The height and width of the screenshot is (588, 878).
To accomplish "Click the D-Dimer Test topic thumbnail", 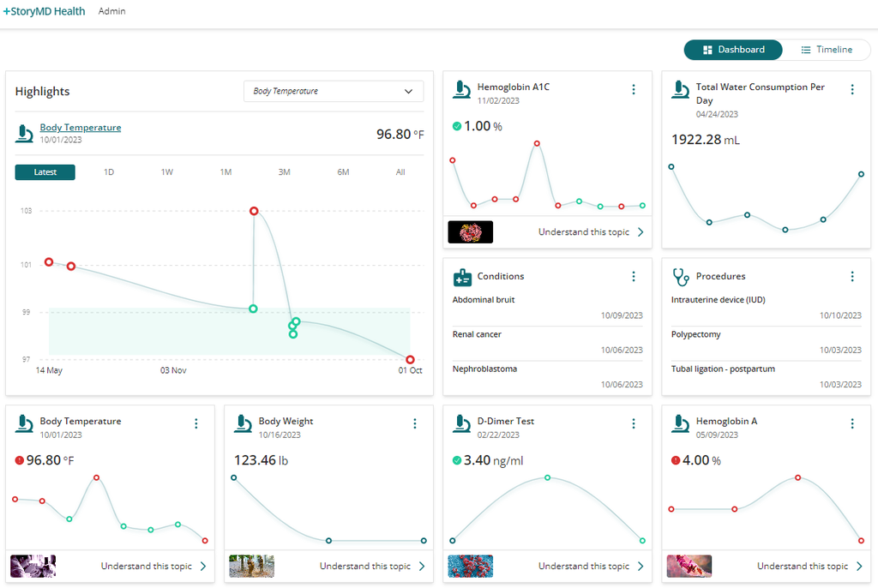I will click(470, 567).
